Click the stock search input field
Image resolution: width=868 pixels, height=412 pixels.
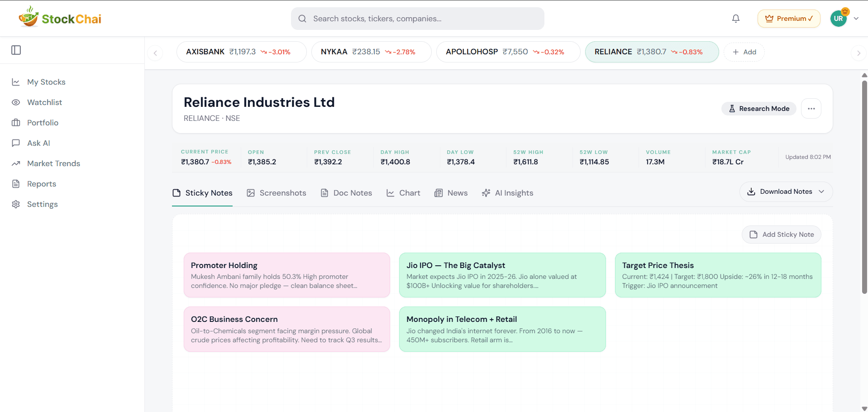[417, 19]
